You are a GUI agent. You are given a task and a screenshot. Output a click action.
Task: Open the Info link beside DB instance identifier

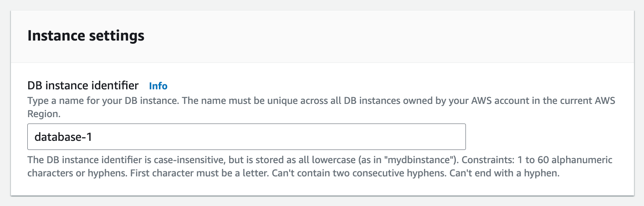[x=158, y=86]
